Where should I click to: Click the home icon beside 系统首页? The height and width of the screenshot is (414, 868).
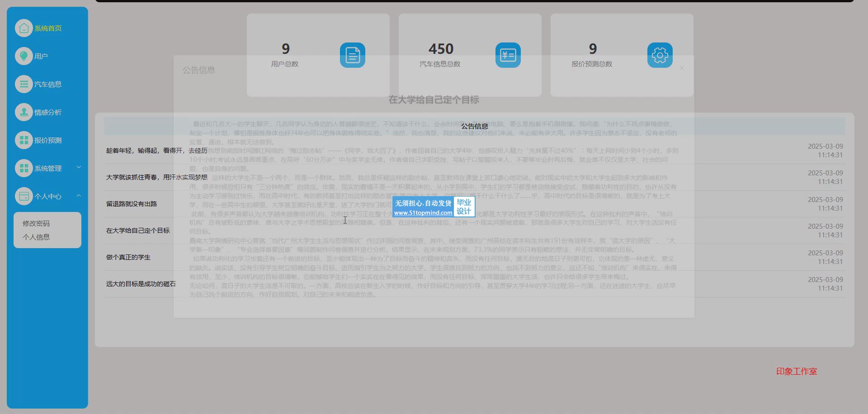(24, 28)
